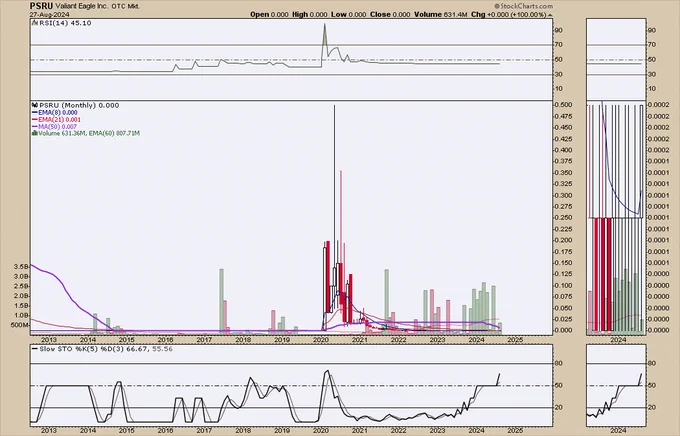Viewport: 680px width, 436px height.
Task: Click the OTC Mkt. exchange label
Action: coord(126,7)
